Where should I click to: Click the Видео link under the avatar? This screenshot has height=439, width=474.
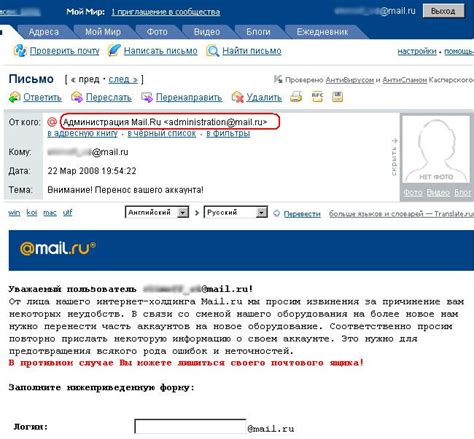click(438, 193)
